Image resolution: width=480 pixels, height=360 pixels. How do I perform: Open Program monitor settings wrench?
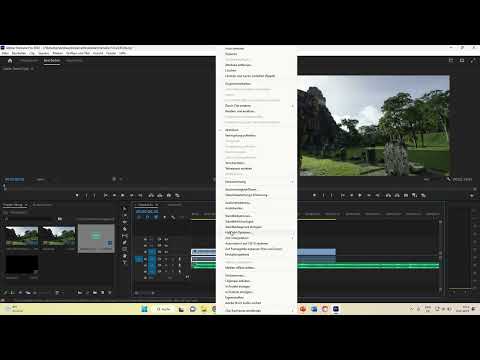[x=448, y=179]
